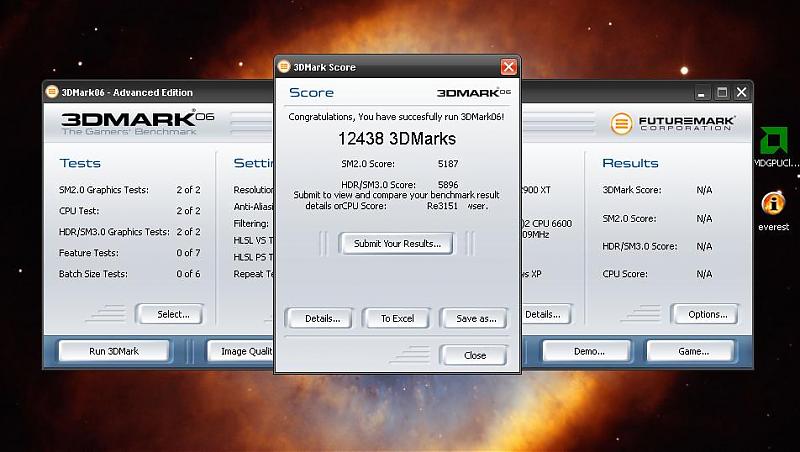Click Submit Your Results button

click(x=397, y=244)
